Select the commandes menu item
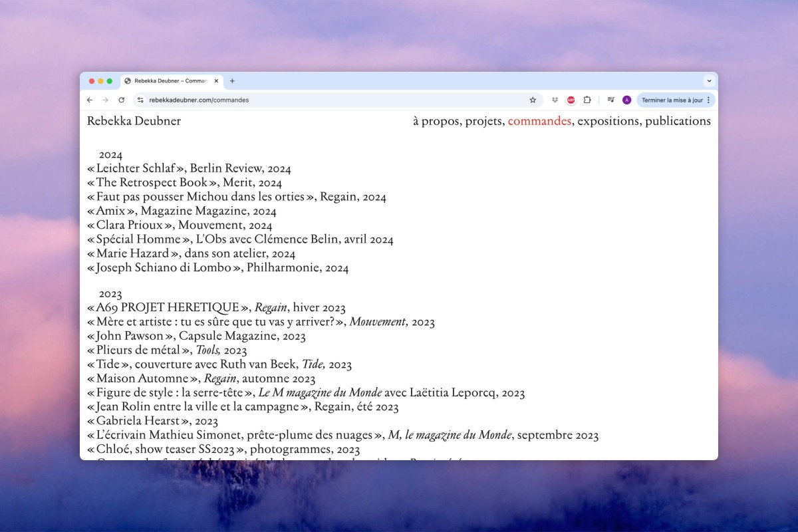This screenshot has width=798, height=532. point(539,121)
